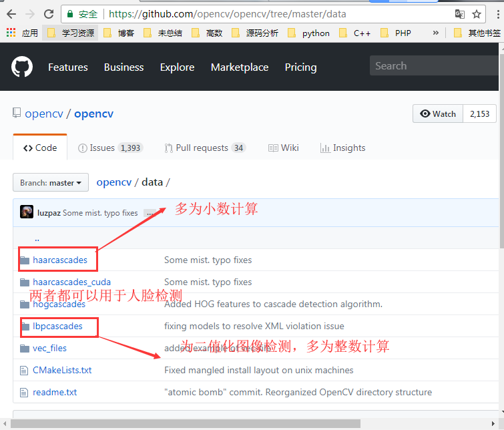Open the lbpcascades folder
The height and width of the screenshot is (430, 504).
tap(57, 326)
